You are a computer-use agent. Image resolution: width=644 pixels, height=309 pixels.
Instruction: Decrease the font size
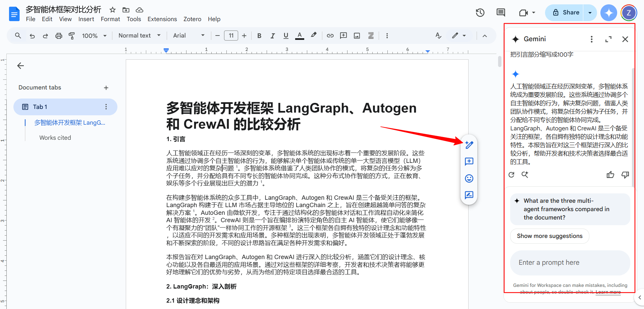[217, 36]
